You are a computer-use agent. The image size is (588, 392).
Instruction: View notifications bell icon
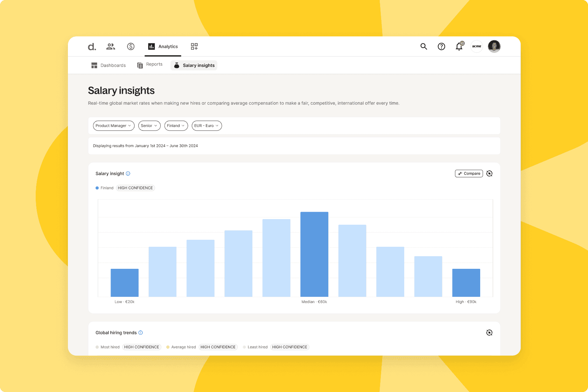tap(459, 46)
